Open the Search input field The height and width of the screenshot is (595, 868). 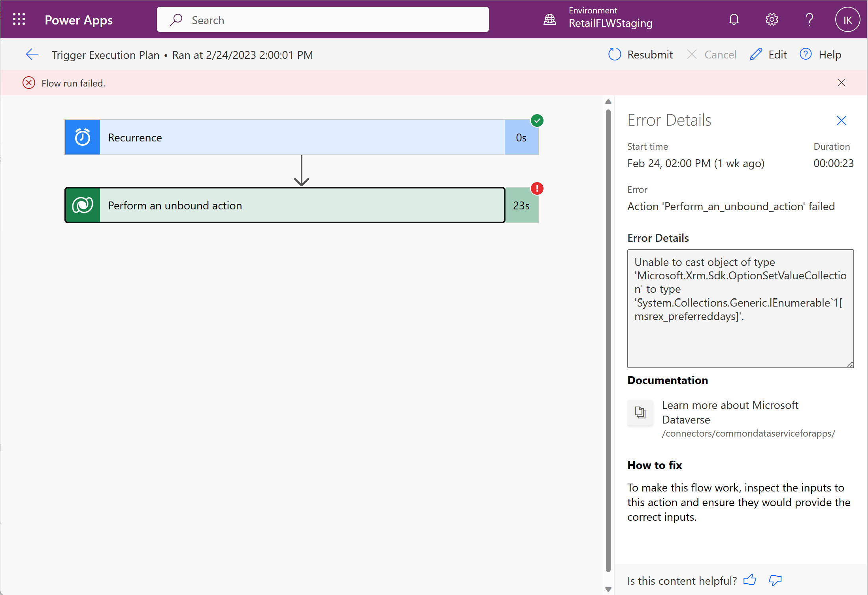(x=323, y=19)
